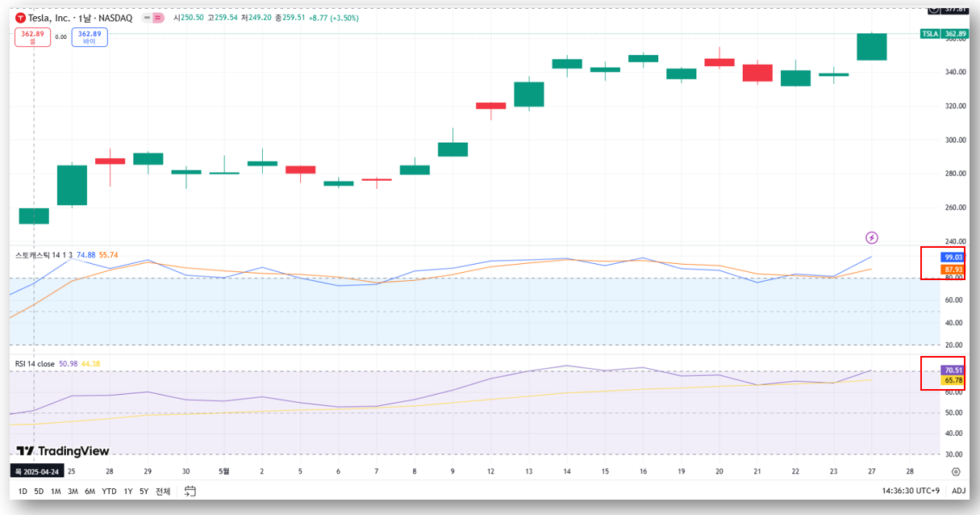Click the purple lightning event marker
Image resolution: width=980 pixels, height=515 pixels.
[872, 237]
